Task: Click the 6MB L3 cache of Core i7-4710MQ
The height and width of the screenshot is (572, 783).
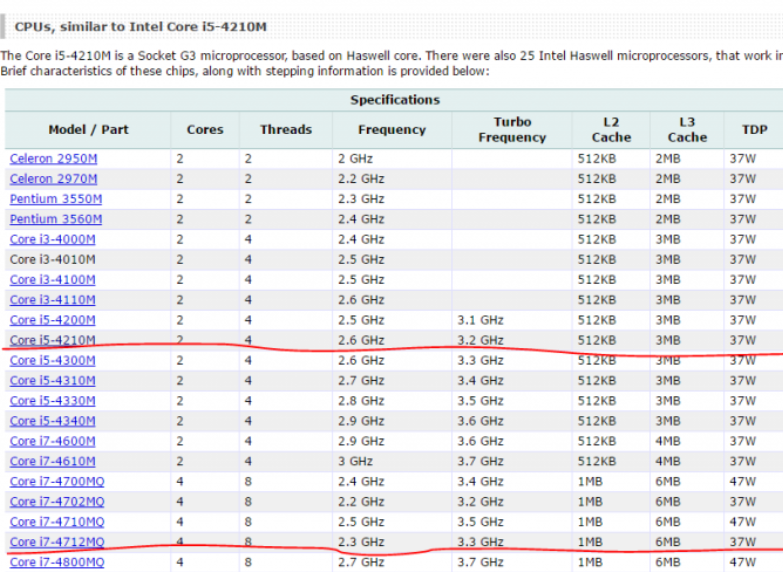Action: pos(668,522)
